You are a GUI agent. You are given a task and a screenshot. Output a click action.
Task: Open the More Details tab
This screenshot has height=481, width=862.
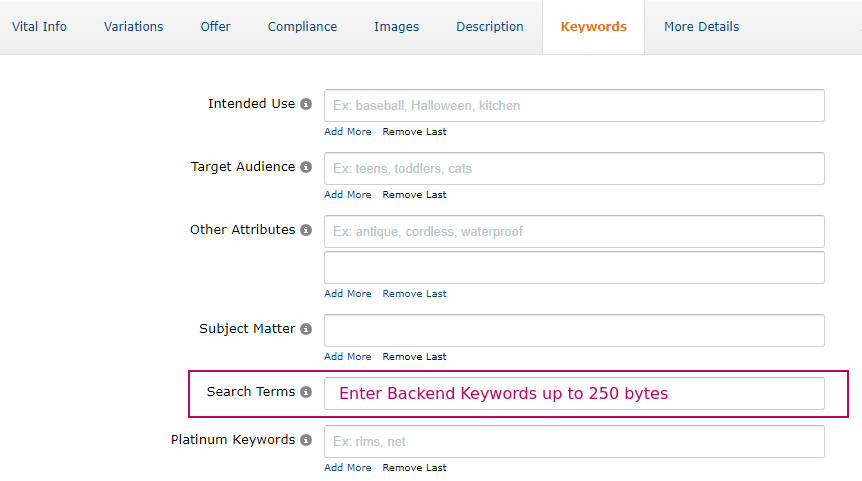click(701, 26)
